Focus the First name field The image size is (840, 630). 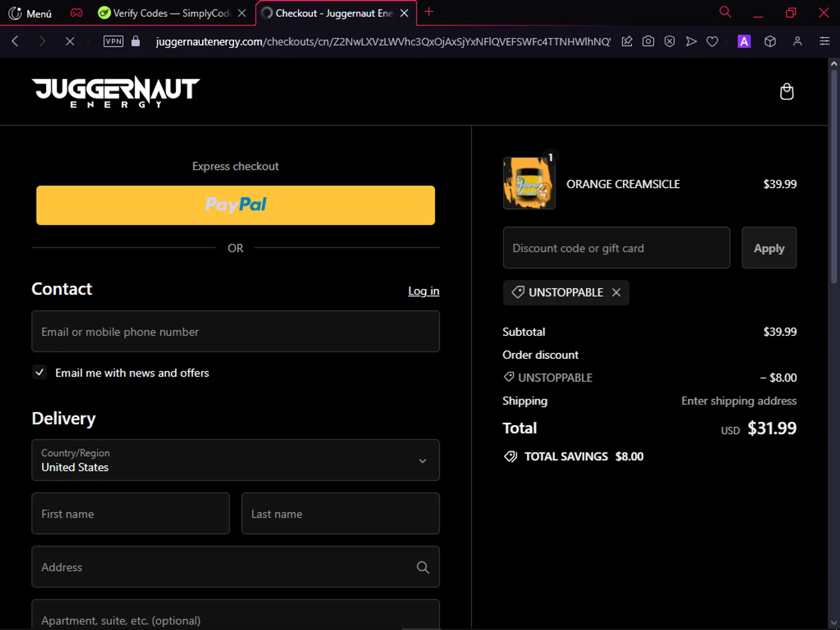[130, 514]
